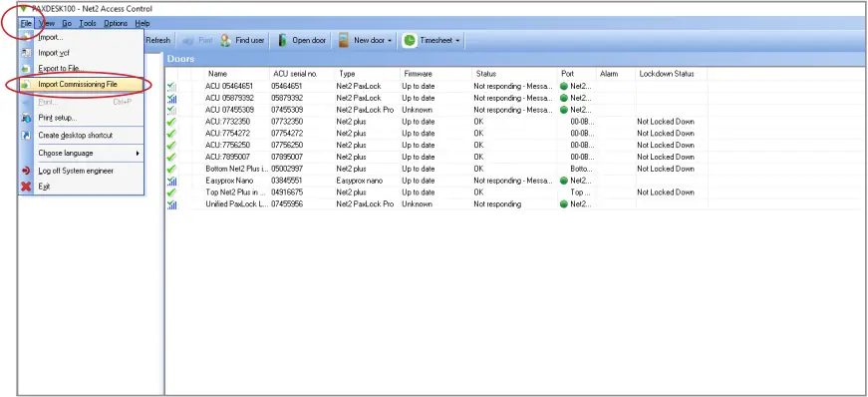Click the green port dot for ACU 05464651
Viewport: 868px width, 397px height.
(x=564, y=86)
